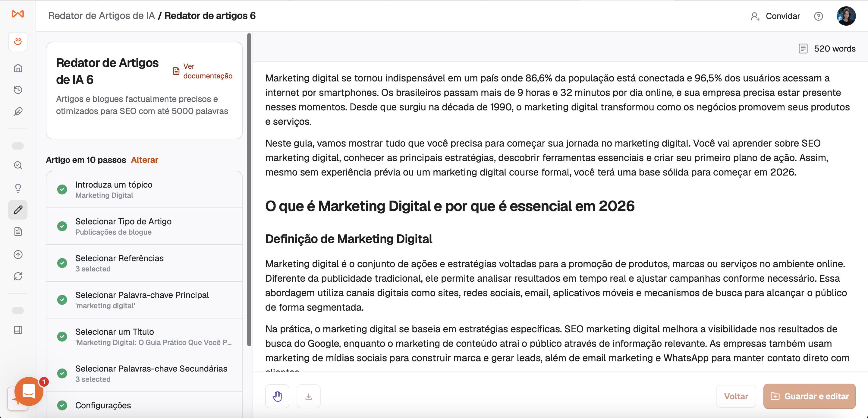Click heading 'Definição de Marketing Digital'
868x418 pixels.
pyautogui.click(x=348, y=239)
